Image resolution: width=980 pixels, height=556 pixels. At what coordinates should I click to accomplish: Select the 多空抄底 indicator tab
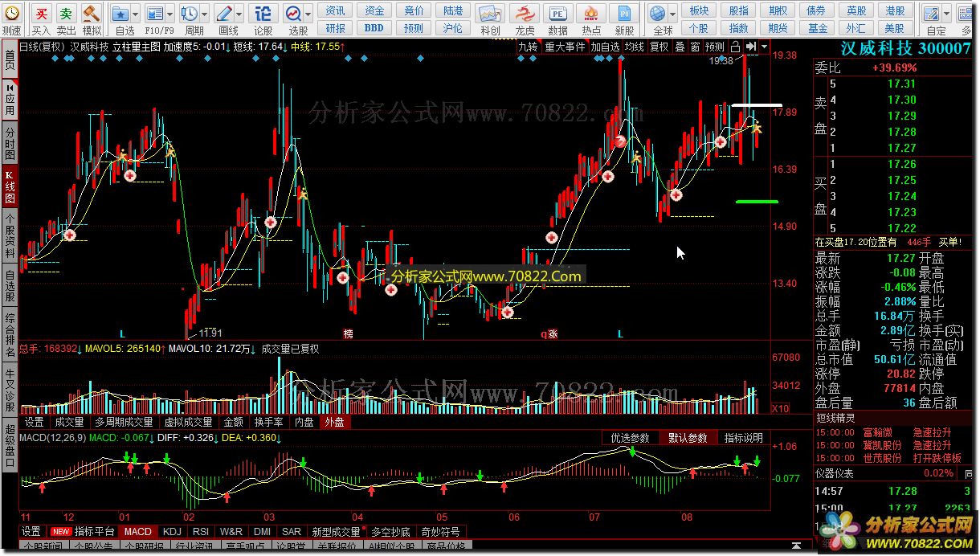point(392,532)
